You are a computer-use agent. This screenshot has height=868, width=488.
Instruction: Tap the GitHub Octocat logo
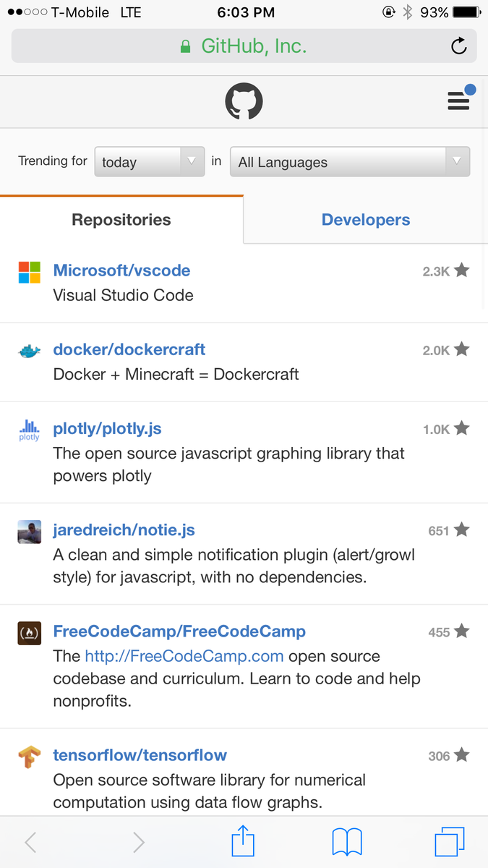pyautogui.click(x=244, y=101)
